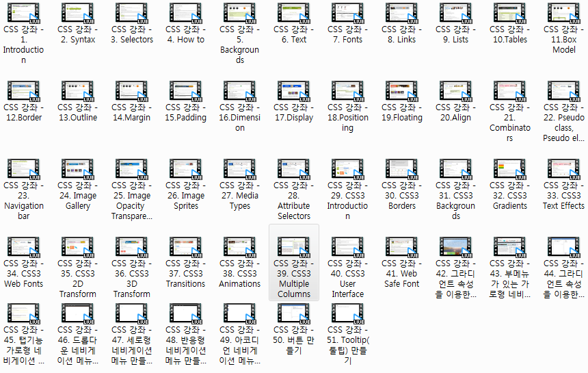
Task: Click the CSS 강좌 17.Display video icon
Action: tap(293, 91)
